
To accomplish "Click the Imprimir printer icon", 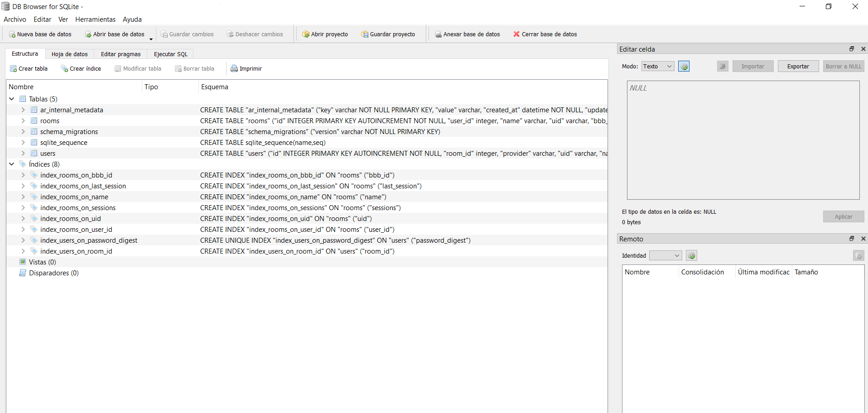I will click(x=234, y=69).
